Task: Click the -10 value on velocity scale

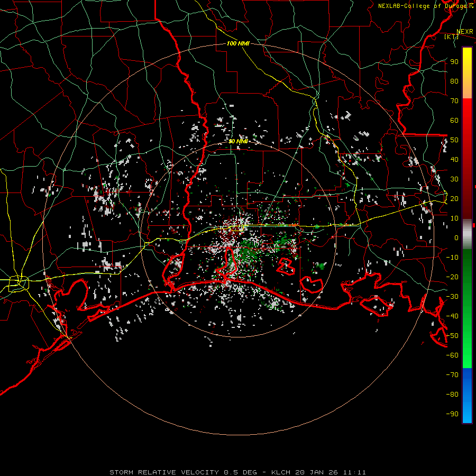Action: [452, 258]
